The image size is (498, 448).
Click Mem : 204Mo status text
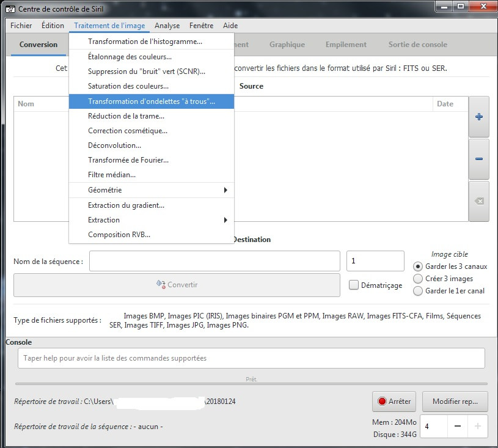click(x=394, y=422)
